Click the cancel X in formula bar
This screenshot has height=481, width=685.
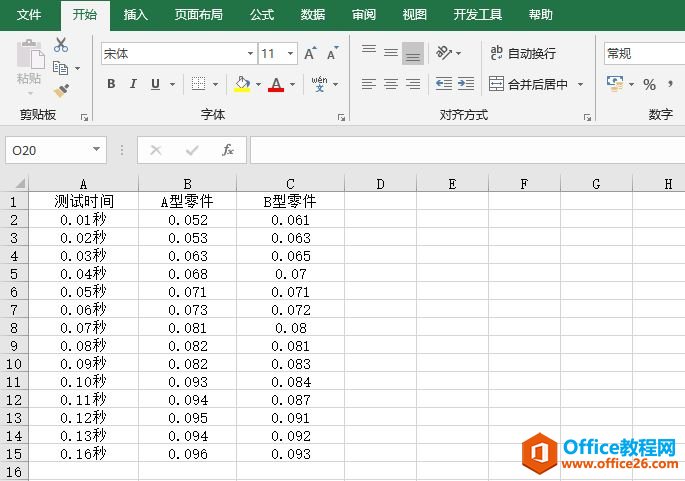(156, 150)
